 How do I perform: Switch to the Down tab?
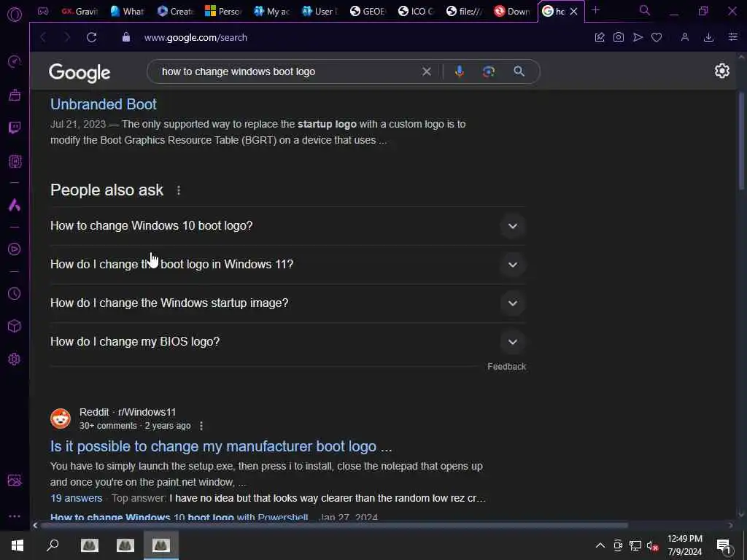511,12
